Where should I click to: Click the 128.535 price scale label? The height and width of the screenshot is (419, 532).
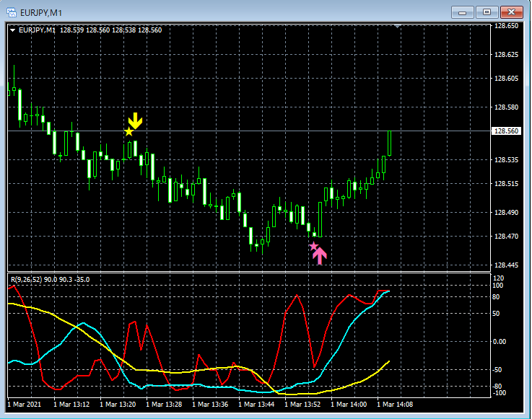tap(506, 159)
